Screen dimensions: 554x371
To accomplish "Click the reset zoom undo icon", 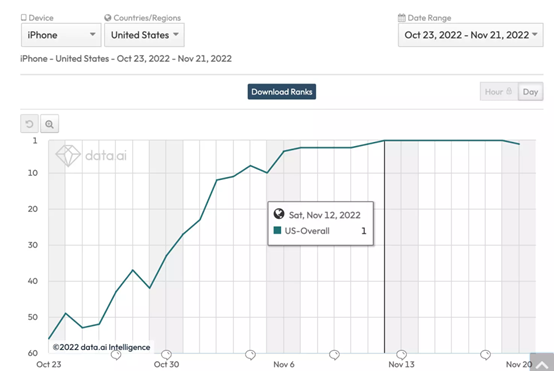I will click(x=29, y=124).
